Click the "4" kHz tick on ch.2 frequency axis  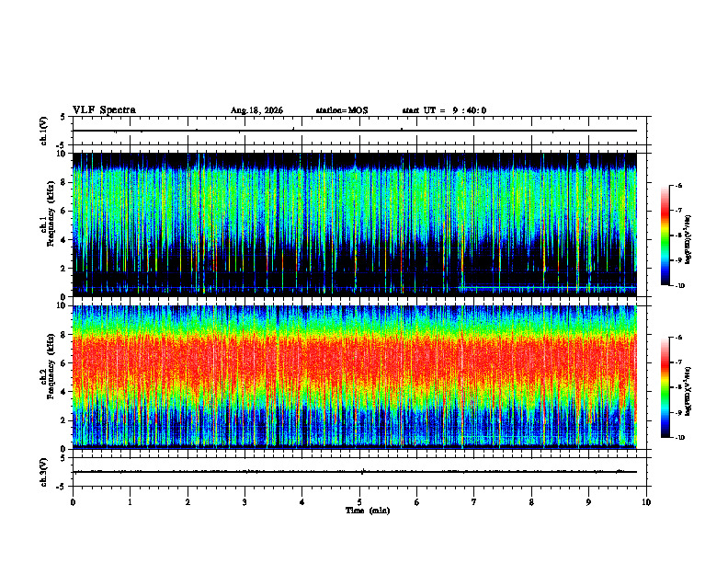click(64, 392)
